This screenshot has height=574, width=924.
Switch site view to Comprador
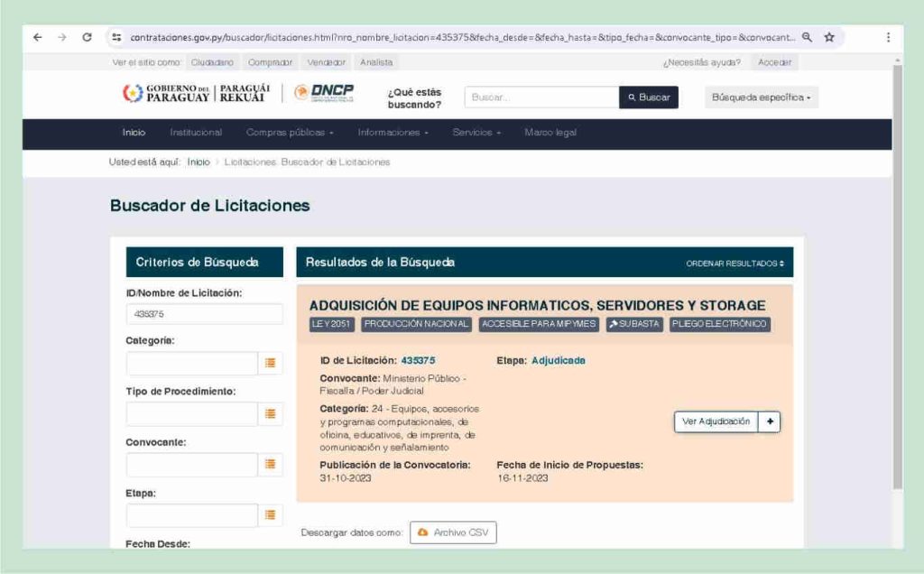coord(270,62)
